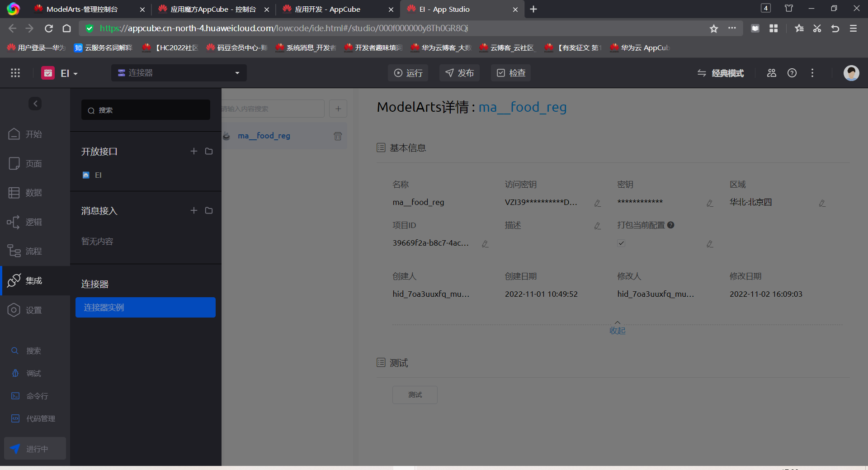Add a new connector instance with plus button
Screen dimensions: 868x470
(x=338, y=109)
